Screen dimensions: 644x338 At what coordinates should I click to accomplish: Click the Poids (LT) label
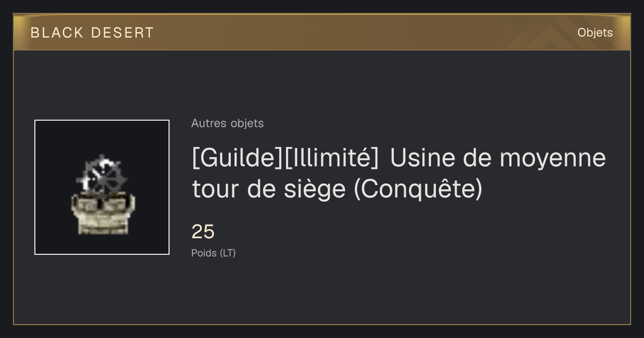point(214,253)
